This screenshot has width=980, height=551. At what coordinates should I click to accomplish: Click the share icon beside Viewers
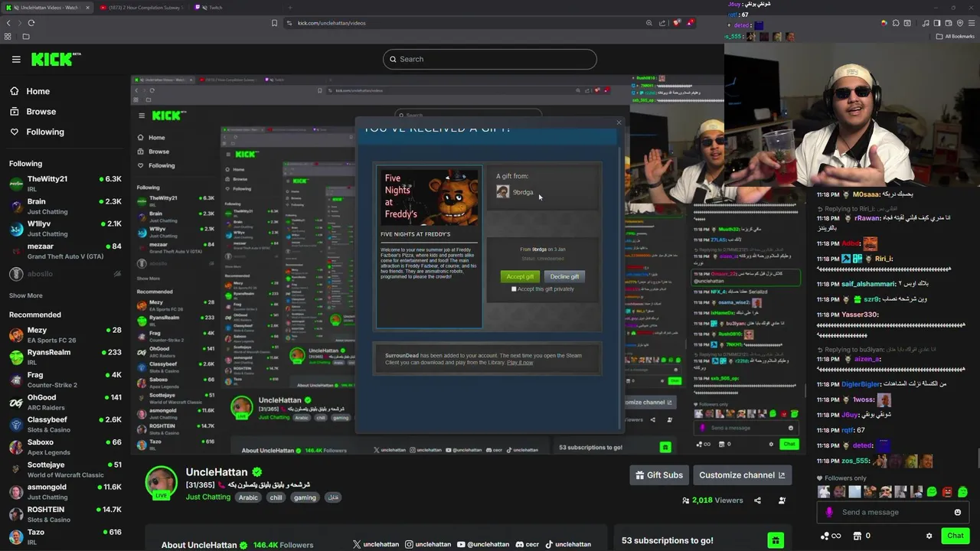coord(757,500)
